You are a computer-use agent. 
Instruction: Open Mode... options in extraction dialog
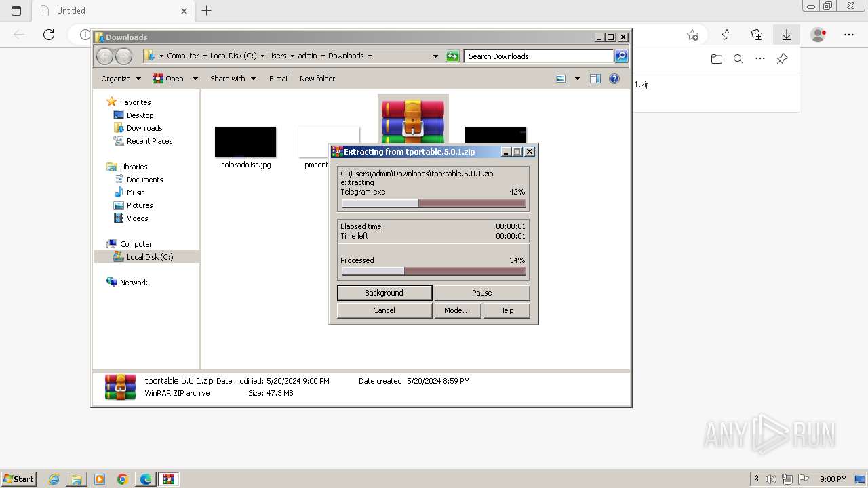457,310
